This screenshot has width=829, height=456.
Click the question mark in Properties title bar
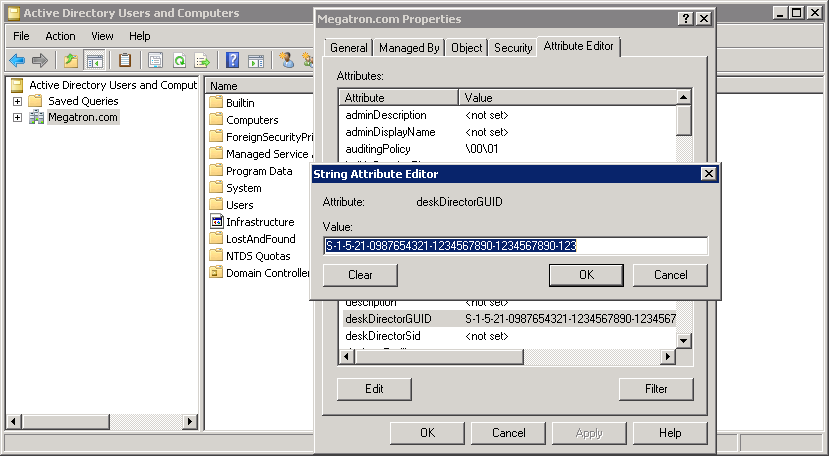(x=686, y=19)
